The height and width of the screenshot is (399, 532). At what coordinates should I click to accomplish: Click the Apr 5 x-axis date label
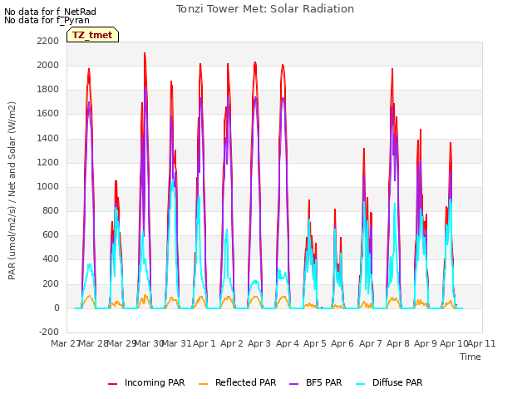pos(315,343)
